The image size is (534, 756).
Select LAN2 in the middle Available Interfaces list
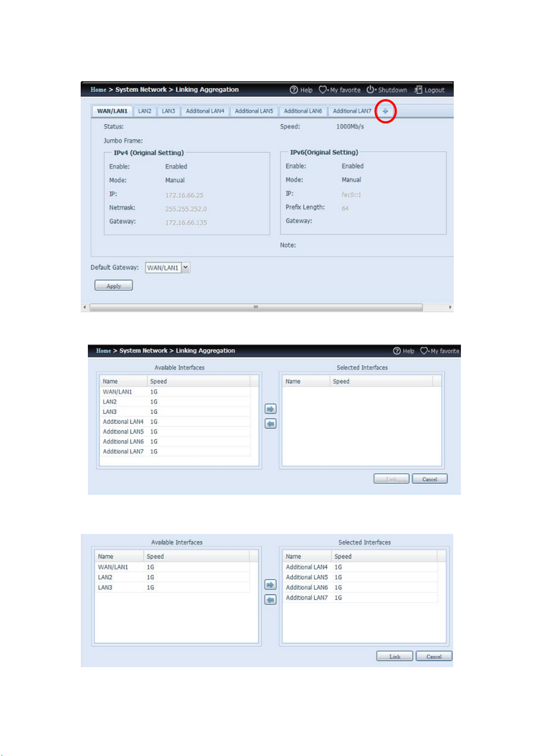coord(175,402)
